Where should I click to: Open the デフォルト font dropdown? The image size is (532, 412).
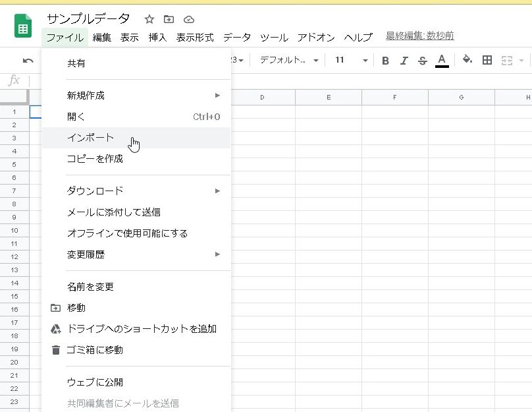(288, 61)
